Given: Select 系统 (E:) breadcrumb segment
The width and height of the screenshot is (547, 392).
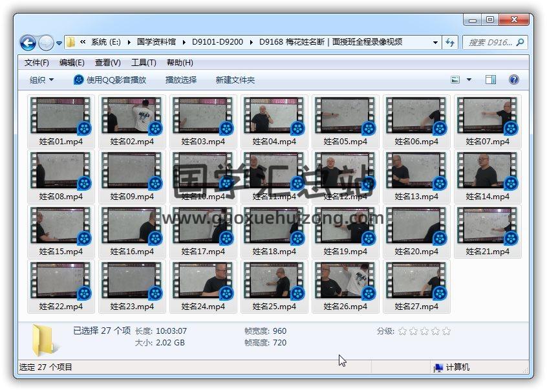Looking at the screenshot, I should (105, 42).
